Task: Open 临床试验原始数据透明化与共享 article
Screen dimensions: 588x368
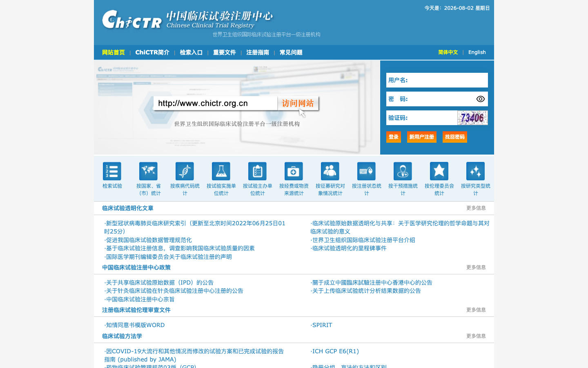Action: coord(400,227)
